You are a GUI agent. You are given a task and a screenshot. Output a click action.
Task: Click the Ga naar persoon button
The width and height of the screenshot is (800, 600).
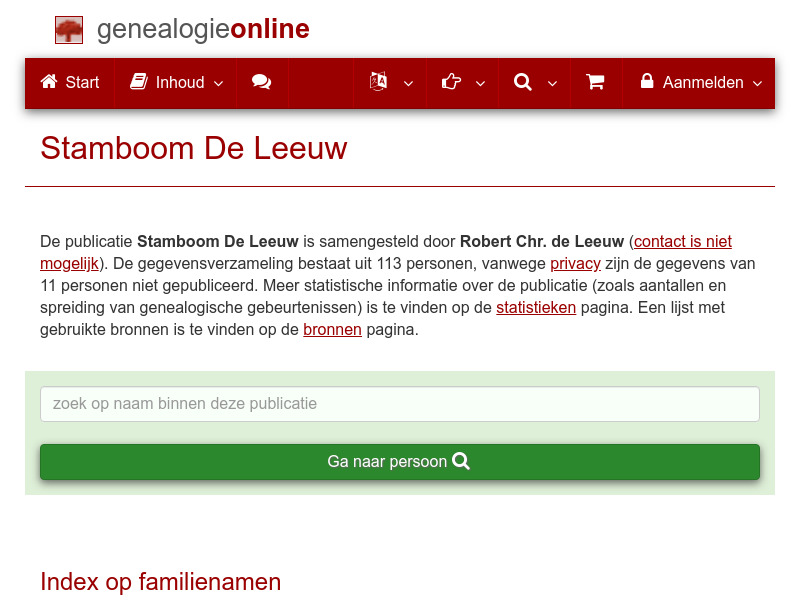[400, 461]
